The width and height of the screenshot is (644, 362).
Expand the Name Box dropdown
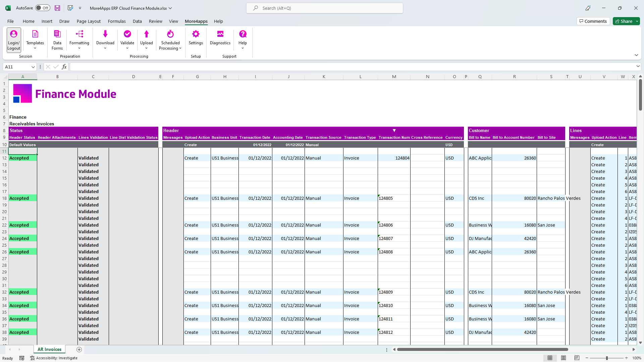coord(33,67)
